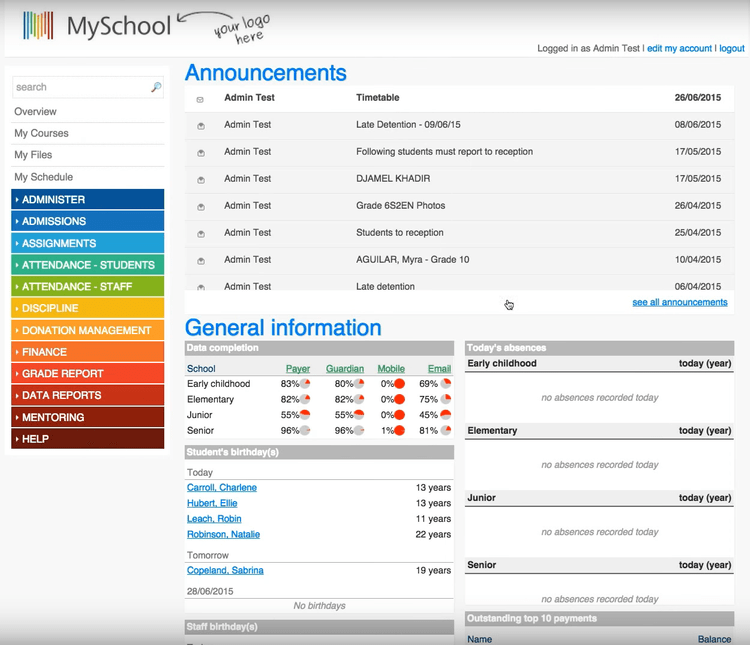The width and height of the screenshot is (750, 645).
Task: Open student Leach, Robin profile
Action: click(214, 519)
